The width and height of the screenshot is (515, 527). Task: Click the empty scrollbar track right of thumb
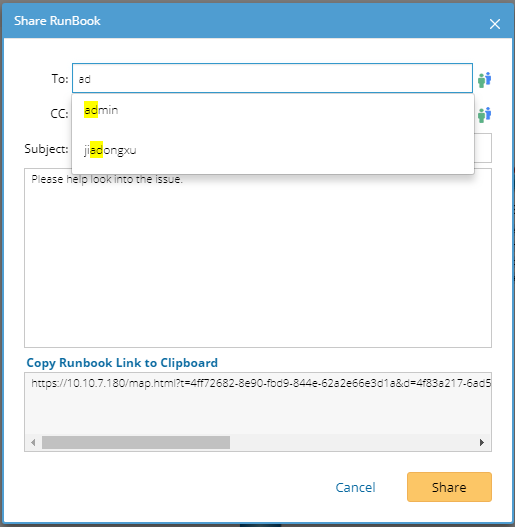click(353, 442)
